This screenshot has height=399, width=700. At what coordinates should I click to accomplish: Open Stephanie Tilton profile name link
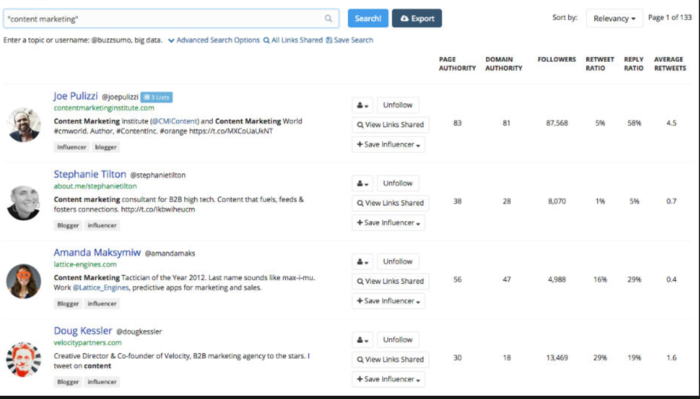90,174
